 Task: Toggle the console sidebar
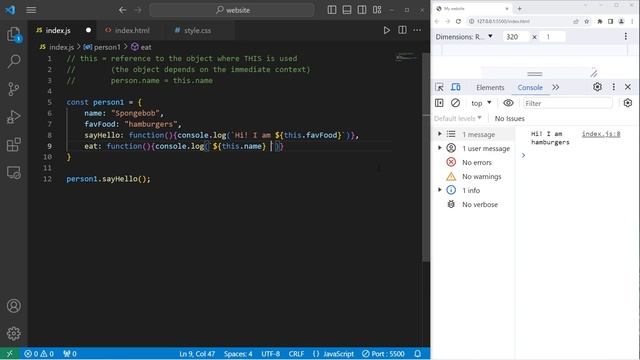(x=439, y=103)
